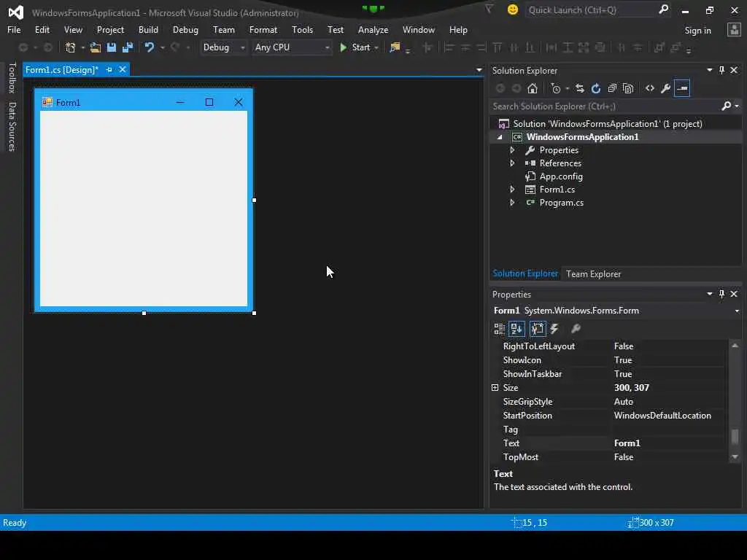Screen dimensions: 747x560
Task: Open Properties with the wrench icon in Solution Explorer
Action: click(x=666, y=88)
